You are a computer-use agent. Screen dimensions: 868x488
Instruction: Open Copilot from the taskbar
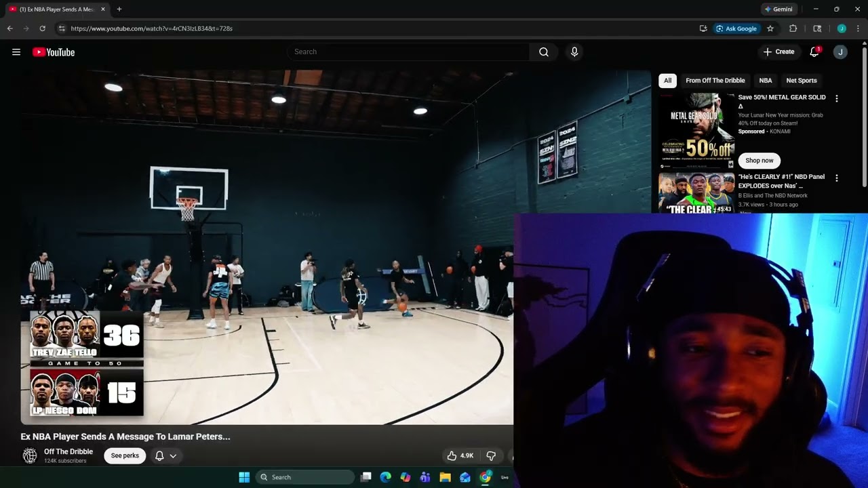point(406,477)
